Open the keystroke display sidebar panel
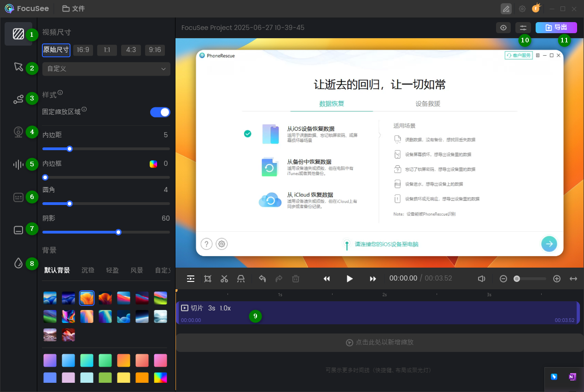584x392 pixels. point(18,198)
